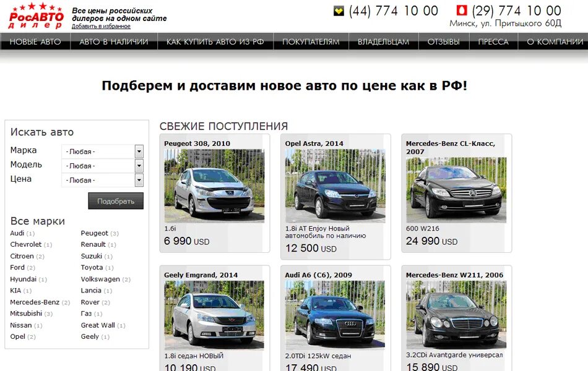Click the Добавить в избранное link
The width and height of the screenshot is (588, 371).
point(101,26)
